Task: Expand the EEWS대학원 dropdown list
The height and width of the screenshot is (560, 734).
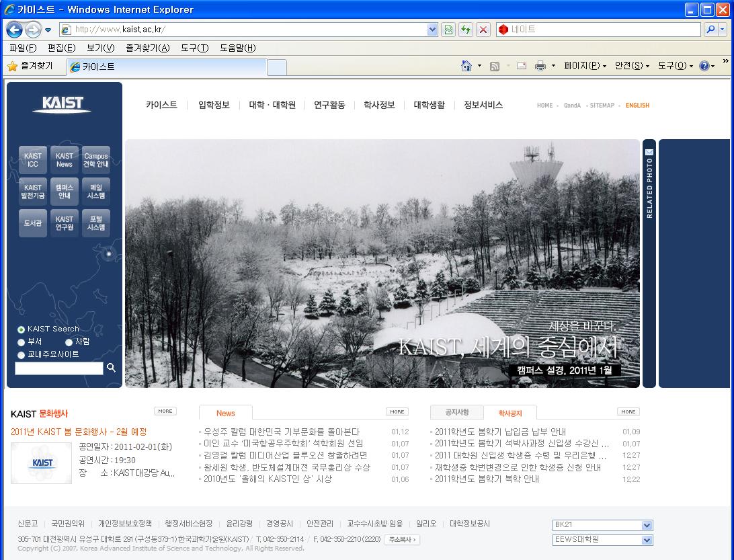Action: click(x=647, y=540)
